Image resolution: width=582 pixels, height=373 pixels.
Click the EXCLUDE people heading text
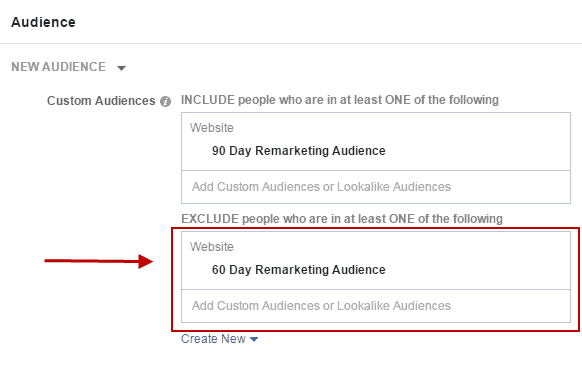pyautogui.click(x=342, y=219)
